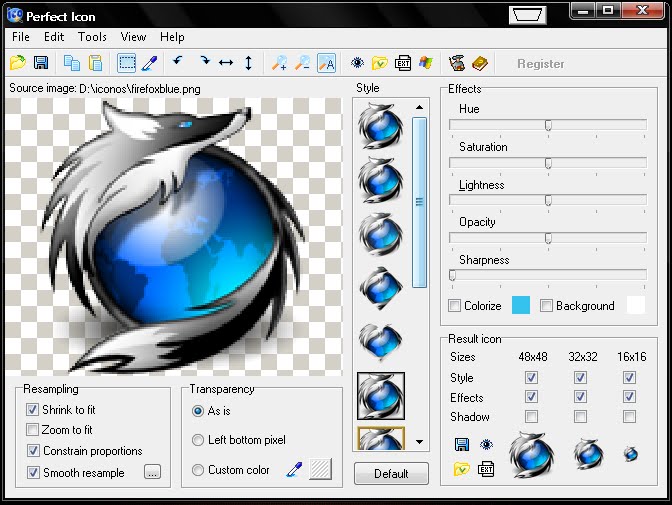Enable Zoom to fit checkbox
Image resolution: width=672 pixels, height=505 pixels.
coord(32,430)
